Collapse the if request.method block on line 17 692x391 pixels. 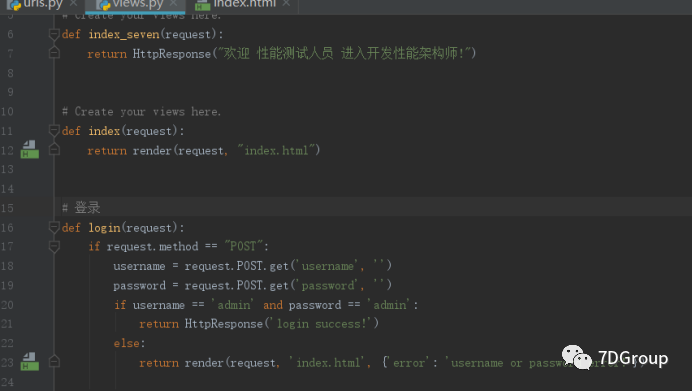(x=54, y=247)
